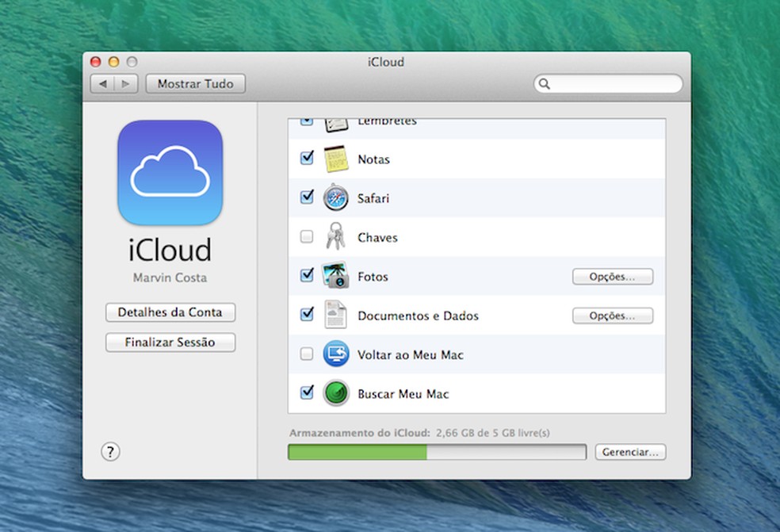
Task: Disable Safari syncing checkbox
Action: click(x=307, y=197)
